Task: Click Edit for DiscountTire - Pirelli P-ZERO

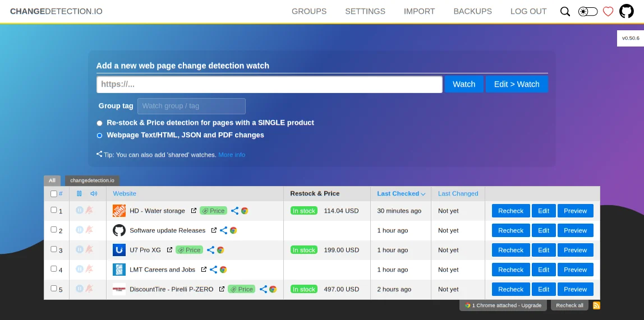Action: point(544,289)
